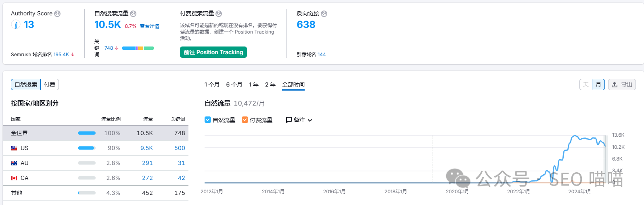Viewport: 644px width, 205px height.
Task: Click 其他 row traffic value 452
Action: click(x=147, y=193)
